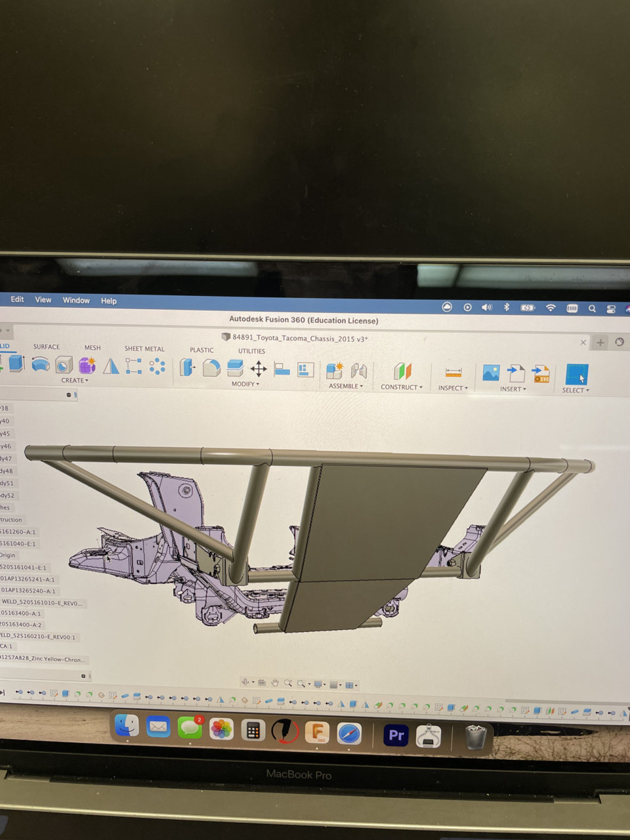Select browser item 'ELD_525160210-E_REV00:1'
This screenshot has height=840, width=630.
(38, 637)
